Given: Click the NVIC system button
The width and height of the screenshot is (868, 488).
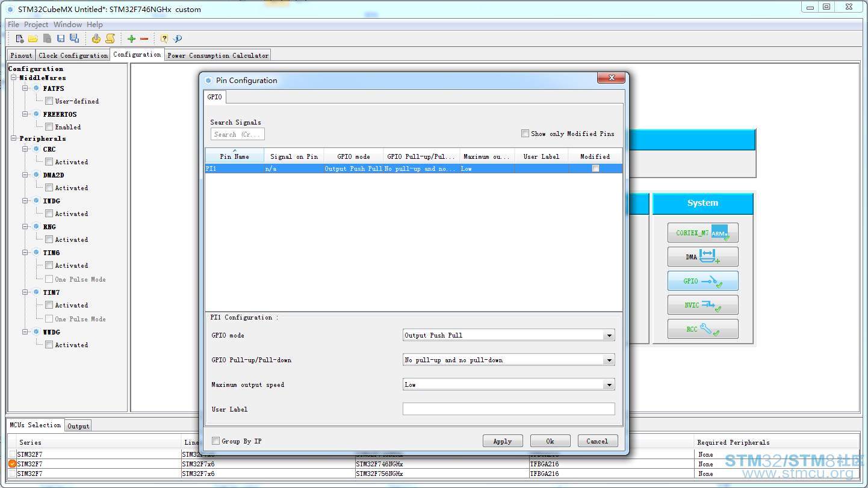Looking at the screenshot, I should tap(702, 305).
